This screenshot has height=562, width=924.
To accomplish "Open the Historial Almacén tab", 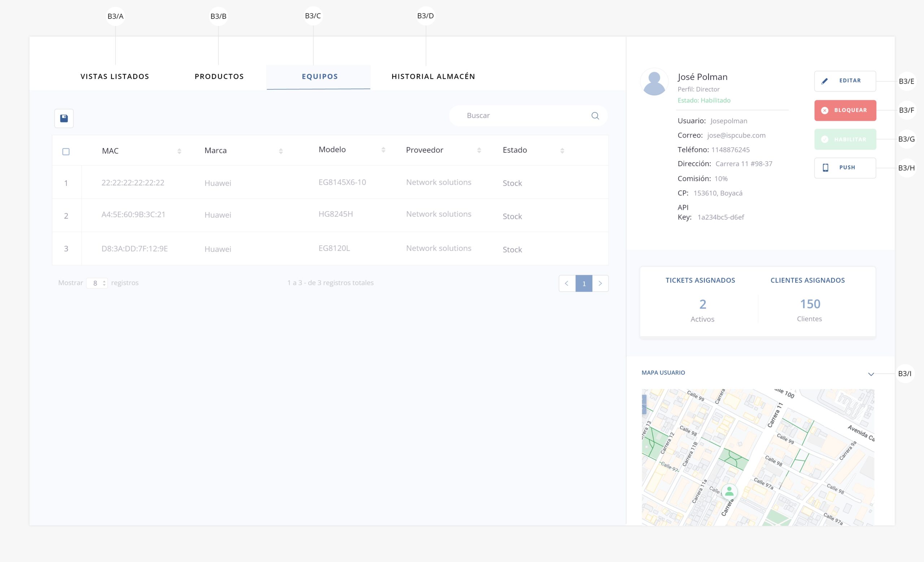I will tap(433, 77).
